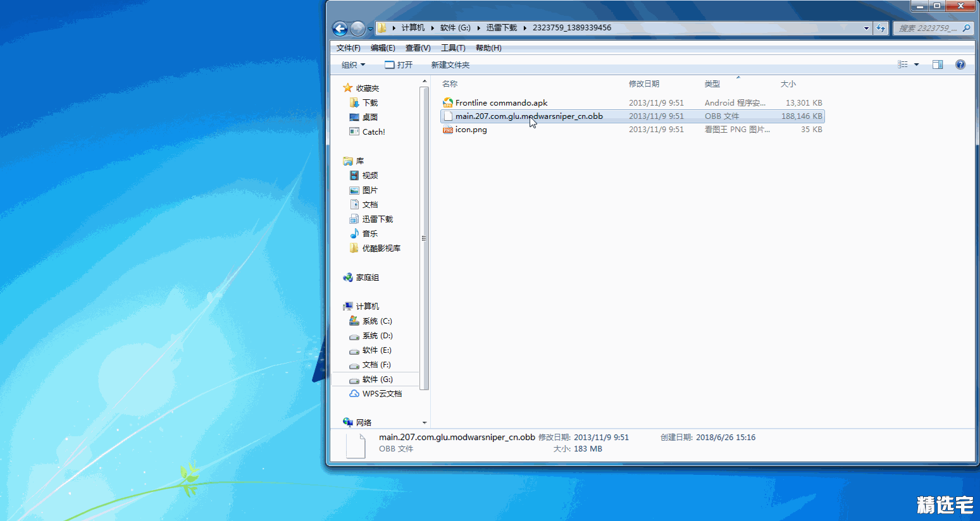The image size is (980, 521).
Task: Refresh the folder with the address bar button
Action: pyautogui.click(x=881, y=28)
